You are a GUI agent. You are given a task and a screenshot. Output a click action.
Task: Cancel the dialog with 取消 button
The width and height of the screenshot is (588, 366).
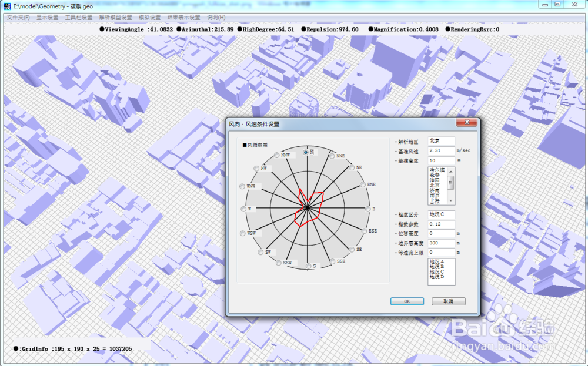click(449, 301)
